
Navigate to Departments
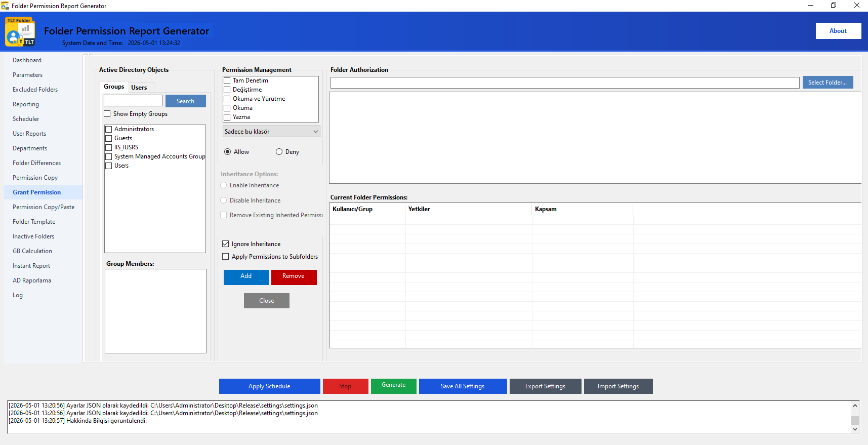pyautogui.click(x=30, y=148)
